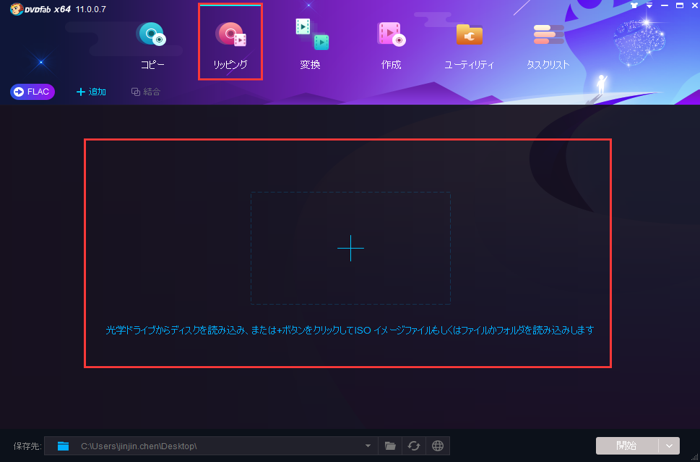This screenshot has width=700, height=462.
Task: Minimize the DVDFab window
Action: click(x=665, y=6)
